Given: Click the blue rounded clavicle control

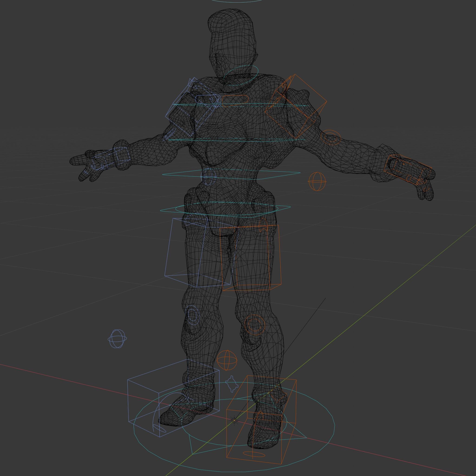Looking at the screenshot, I should 208,99.
